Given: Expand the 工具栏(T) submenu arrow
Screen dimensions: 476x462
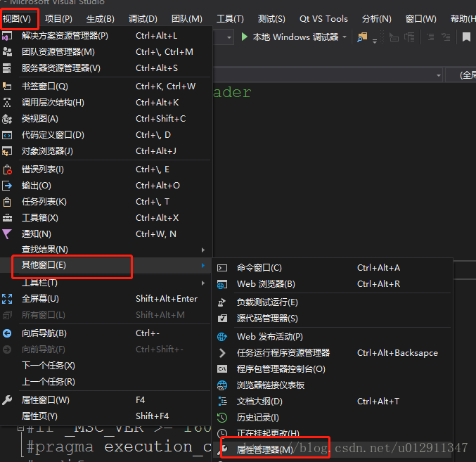Looking at the screenshot, I should pos(203,283).
